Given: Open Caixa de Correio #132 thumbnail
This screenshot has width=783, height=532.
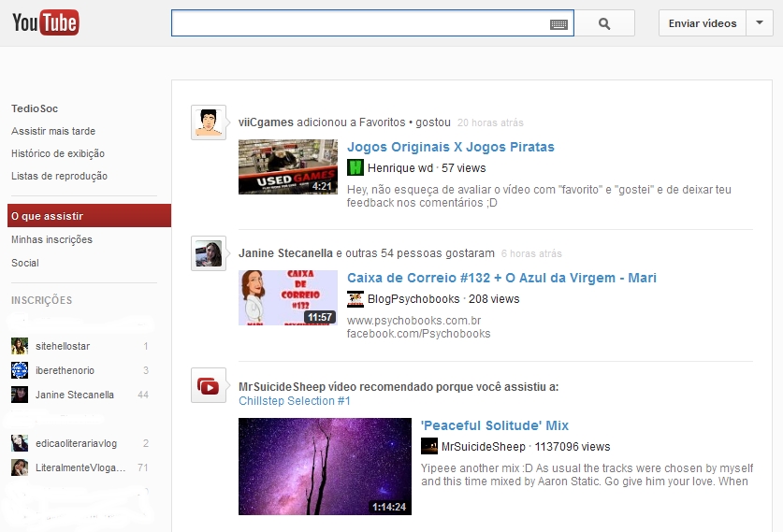Looking at the screenshot, I should [x=287, y=297].
